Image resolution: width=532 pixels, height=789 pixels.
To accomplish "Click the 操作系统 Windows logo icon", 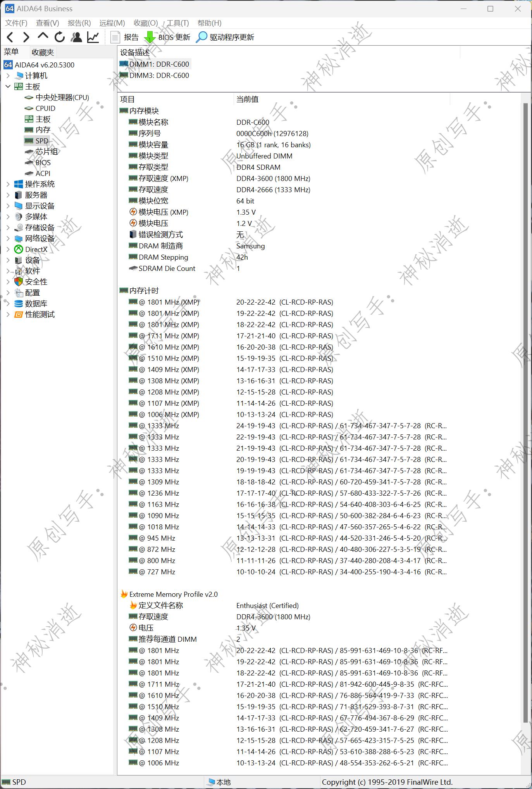I will (x=19, y=184).
